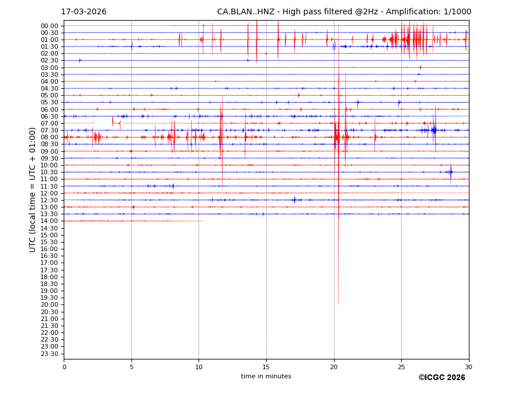Select the 00:00 time tick label
This screenshot has width=532, height=399.
(49, 26)
